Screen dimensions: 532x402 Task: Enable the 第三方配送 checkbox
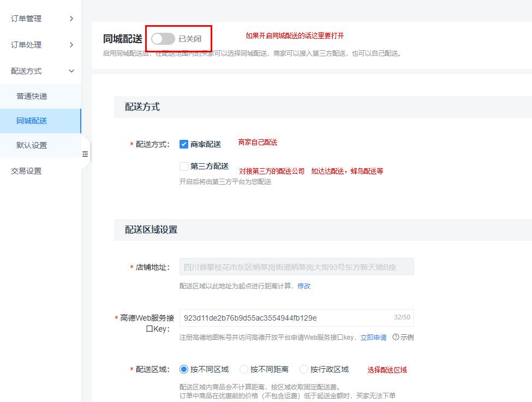point(184,166)
